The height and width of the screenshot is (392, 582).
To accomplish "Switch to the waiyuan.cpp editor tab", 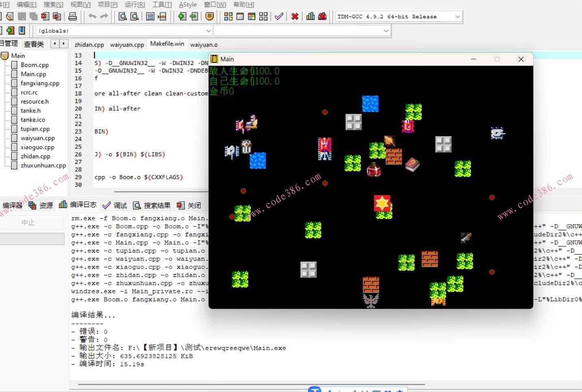I will point(127,45).
